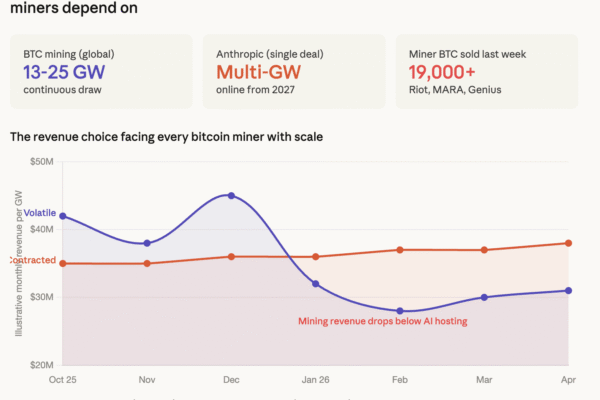600x400 pixels.
Task: Click the Mar x-axis label
Action: (x=484, y=380)
